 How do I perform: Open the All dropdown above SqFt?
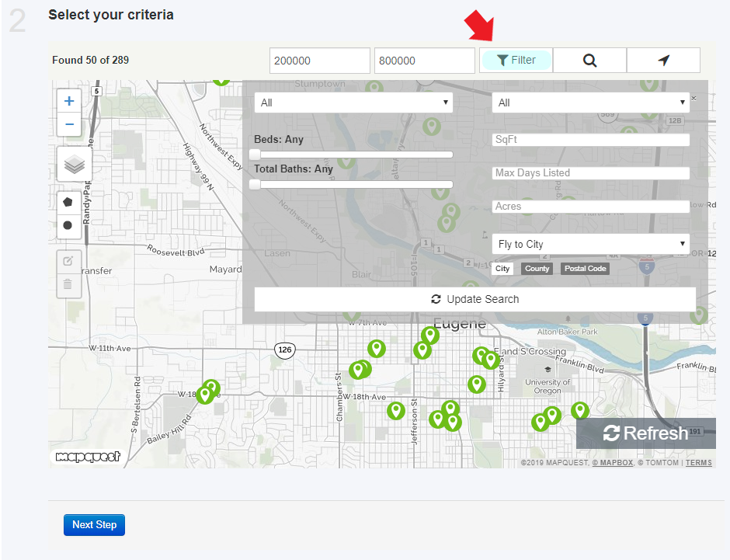coord(591,103)
